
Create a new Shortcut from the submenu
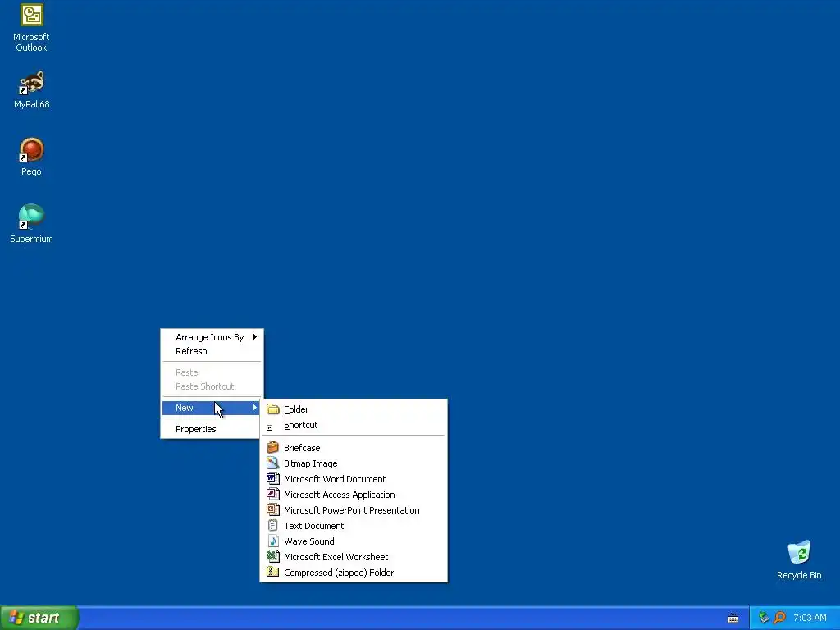354,425
